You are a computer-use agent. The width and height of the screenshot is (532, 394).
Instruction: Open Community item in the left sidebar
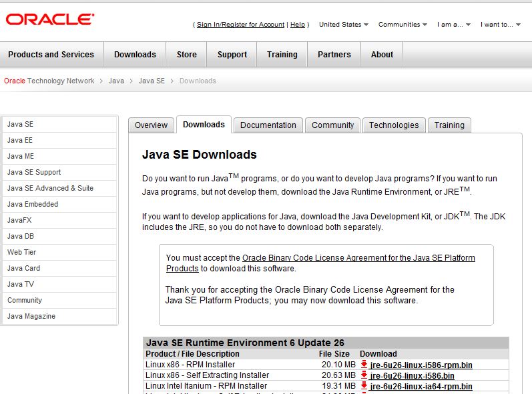click(x=59, y=300)
